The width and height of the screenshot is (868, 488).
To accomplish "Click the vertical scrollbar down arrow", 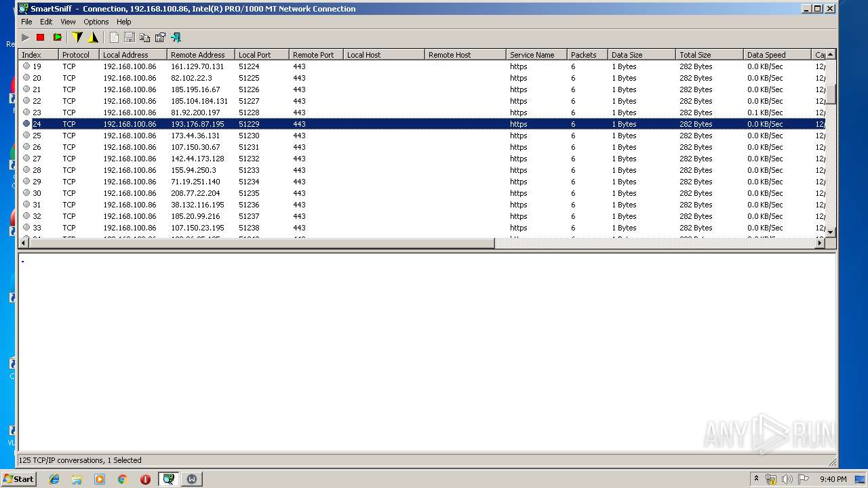I will (x=831, y=232).
